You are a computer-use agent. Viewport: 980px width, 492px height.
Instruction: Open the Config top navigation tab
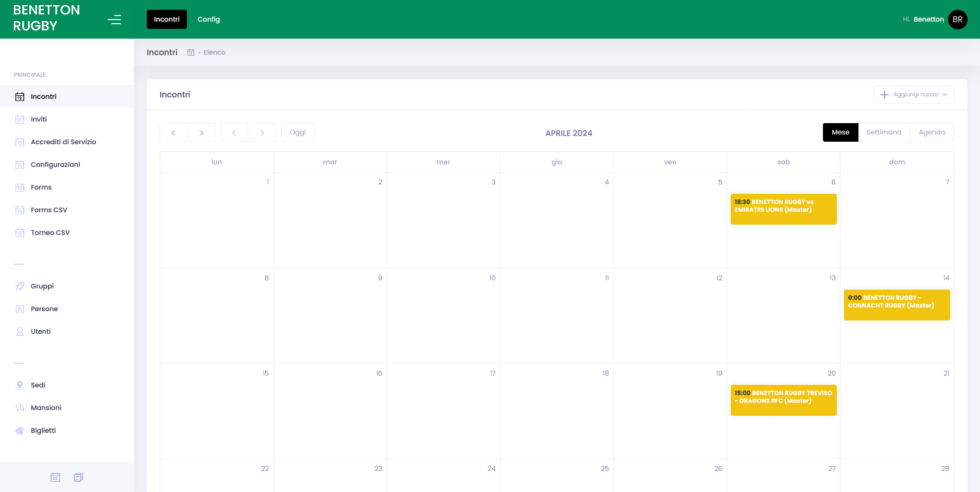(x=209, y=19)
